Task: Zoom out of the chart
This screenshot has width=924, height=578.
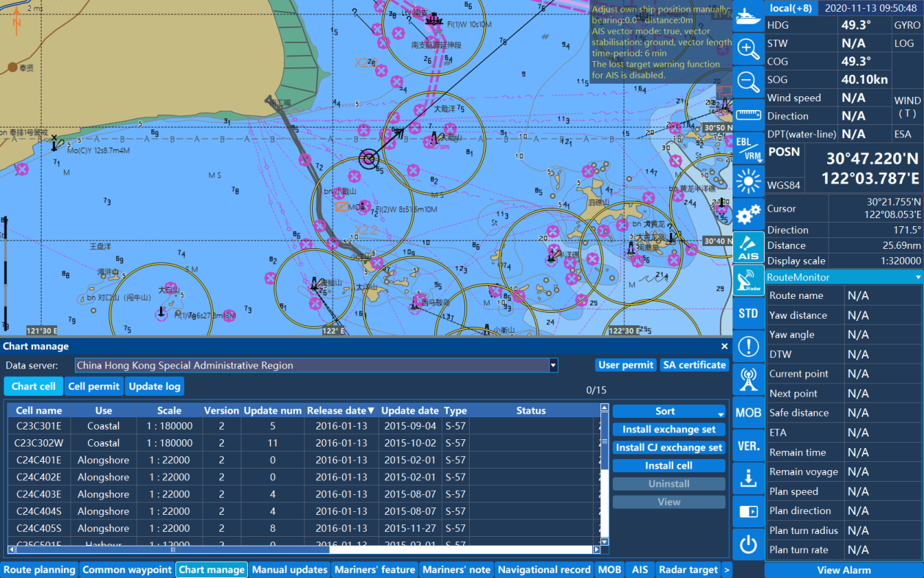Action: [x=748, y=81]
